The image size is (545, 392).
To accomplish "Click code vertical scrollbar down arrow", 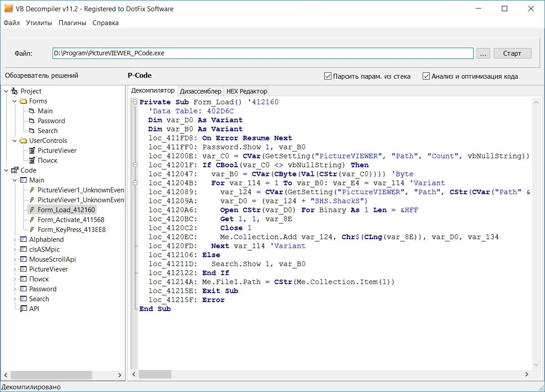I will (536, 365).
